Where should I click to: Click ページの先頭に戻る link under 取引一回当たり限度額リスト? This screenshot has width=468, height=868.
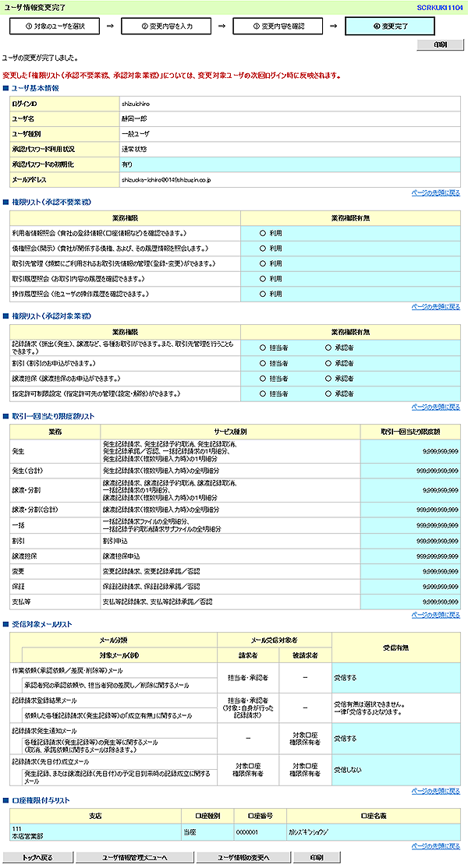435,615
